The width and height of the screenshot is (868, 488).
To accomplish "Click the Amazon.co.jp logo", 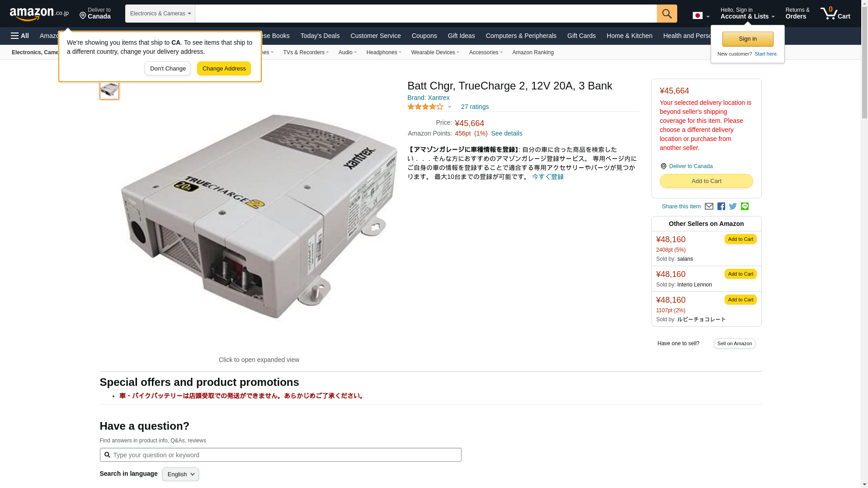I will coord(39,14).
